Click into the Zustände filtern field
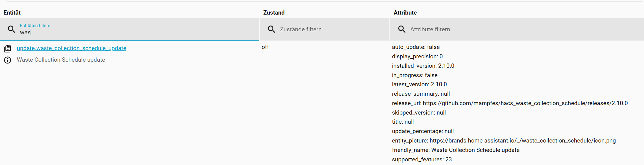644x165 pixels. coord(330,29)
